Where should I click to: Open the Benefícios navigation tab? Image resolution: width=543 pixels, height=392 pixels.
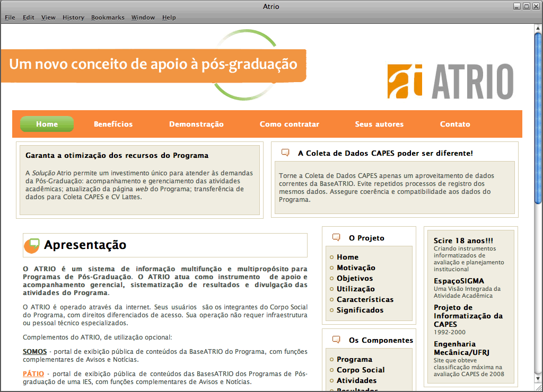tap(113, 124)
